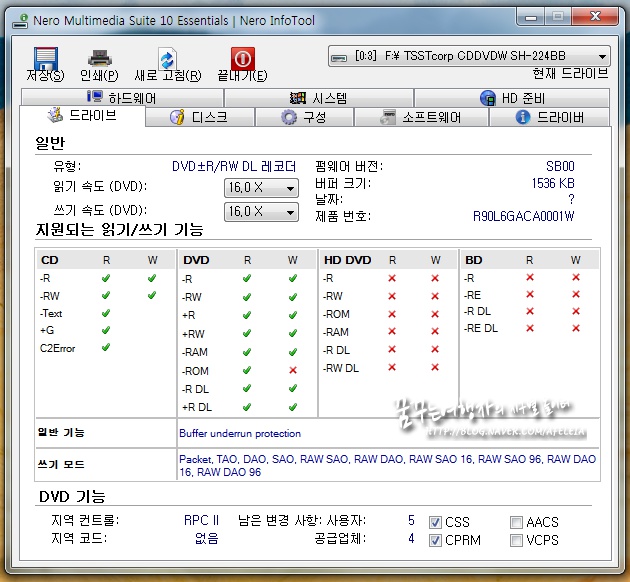Open the 구성 (Configuration) tab

pyautogui.click(x=304, y=117)
